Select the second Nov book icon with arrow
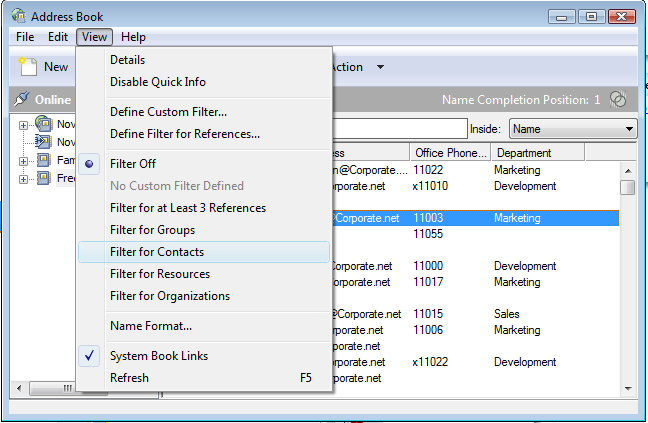This screenshot has height=423, width=648. point(43,142)
